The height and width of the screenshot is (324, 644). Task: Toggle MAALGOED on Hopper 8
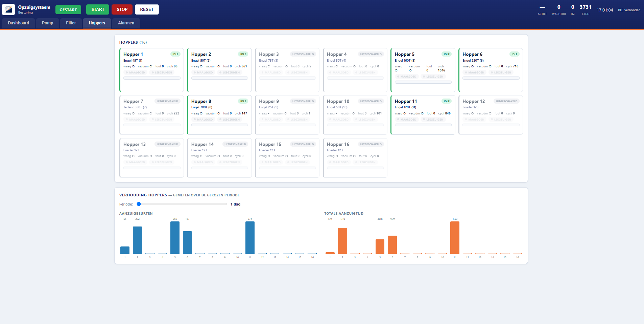pyautogui.click(x=203, y=120)
